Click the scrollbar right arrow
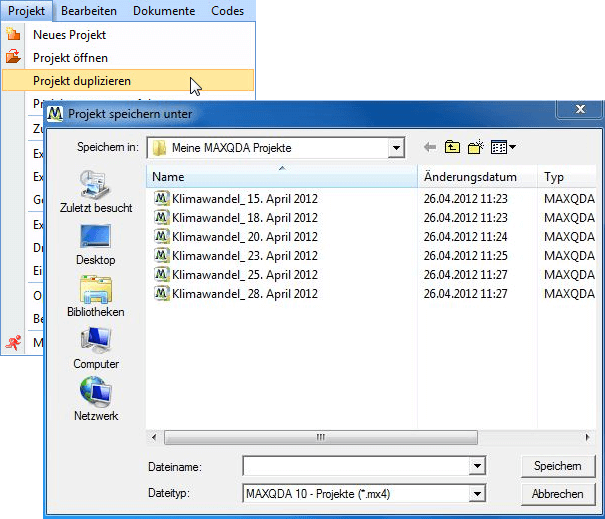This screenshot has height=519, width=605. pos(587,437)
